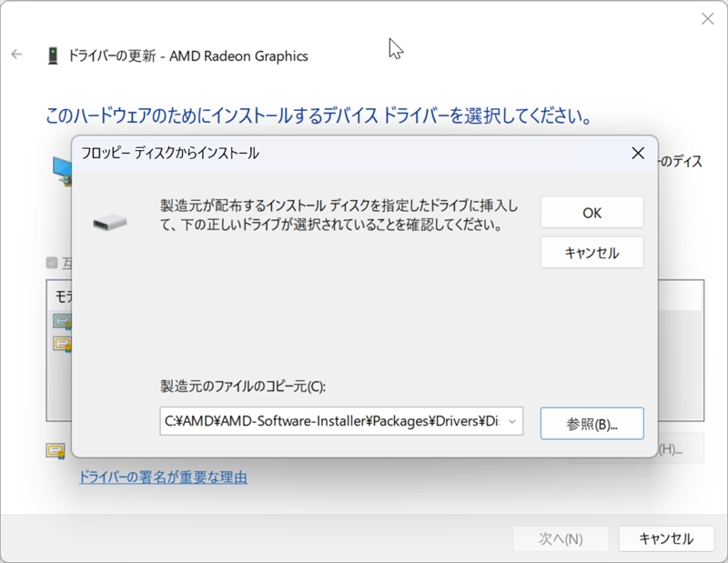Click the disk drive icon in dialog
This screenshot has width=728, height=563.
click(110, 222)
